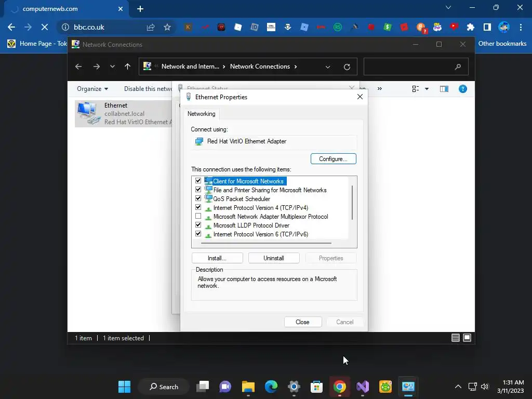Uncheck Internet Protocol Version 6 checkbox

(x=198, y=234)
